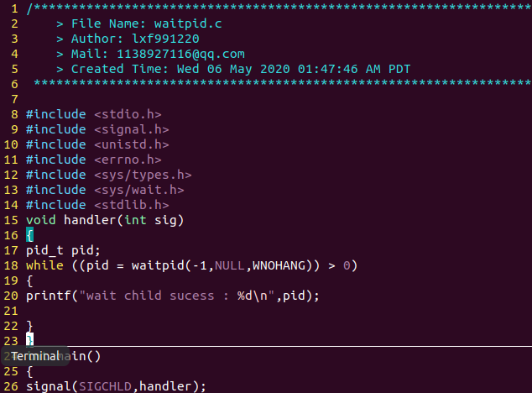Click the email address 1138927116@qq.com

pyautogui.click(x=180, y=54)
